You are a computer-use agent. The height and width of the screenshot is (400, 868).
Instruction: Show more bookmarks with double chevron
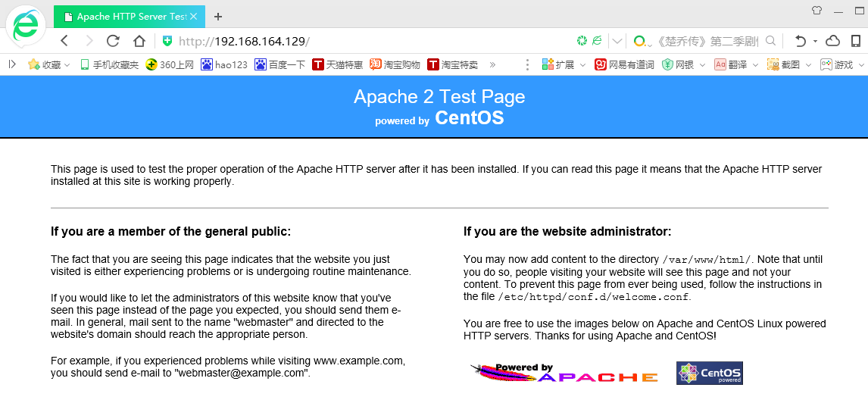click(493, 65)
